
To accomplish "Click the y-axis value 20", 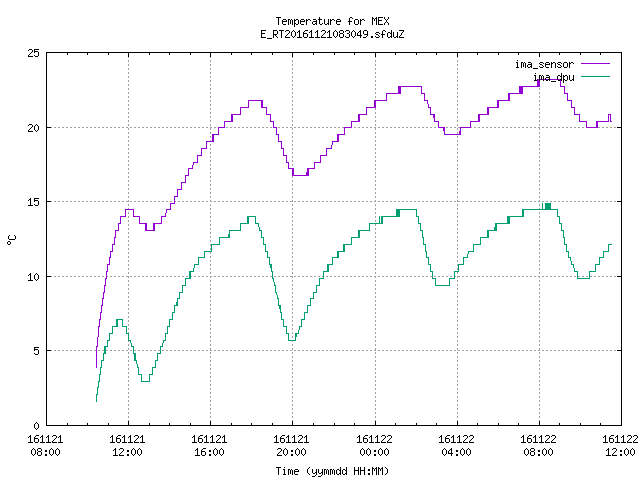I will point(33,128).
